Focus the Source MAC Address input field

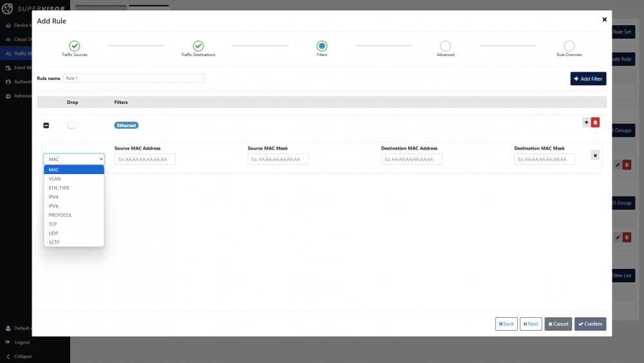[x=145, y=159]
